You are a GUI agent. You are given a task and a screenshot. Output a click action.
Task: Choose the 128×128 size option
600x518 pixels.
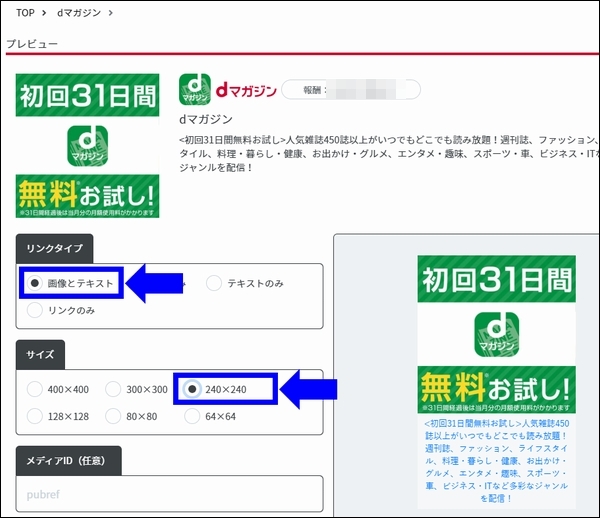pos(34,416)
